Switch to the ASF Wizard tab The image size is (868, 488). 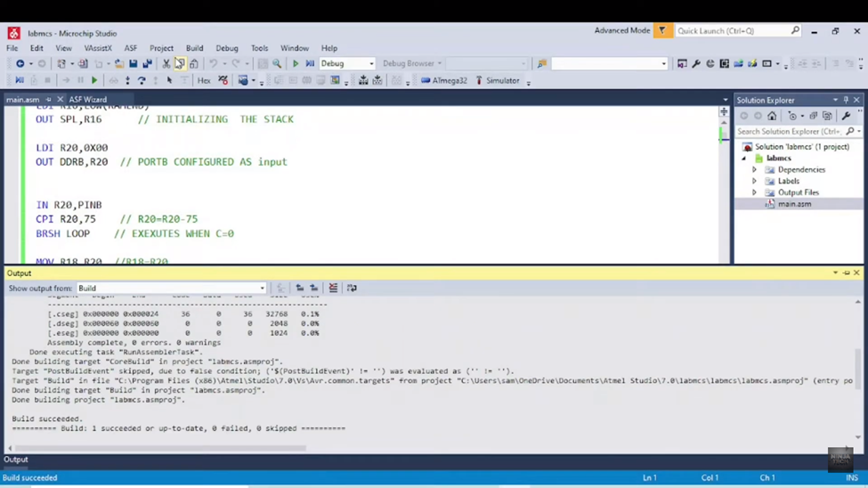88,100
